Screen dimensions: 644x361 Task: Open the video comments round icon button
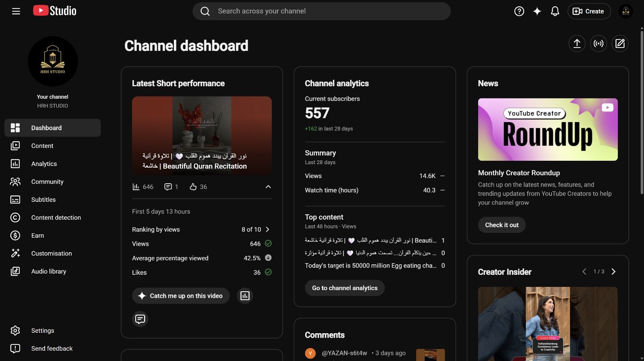(x=140, y=319)
